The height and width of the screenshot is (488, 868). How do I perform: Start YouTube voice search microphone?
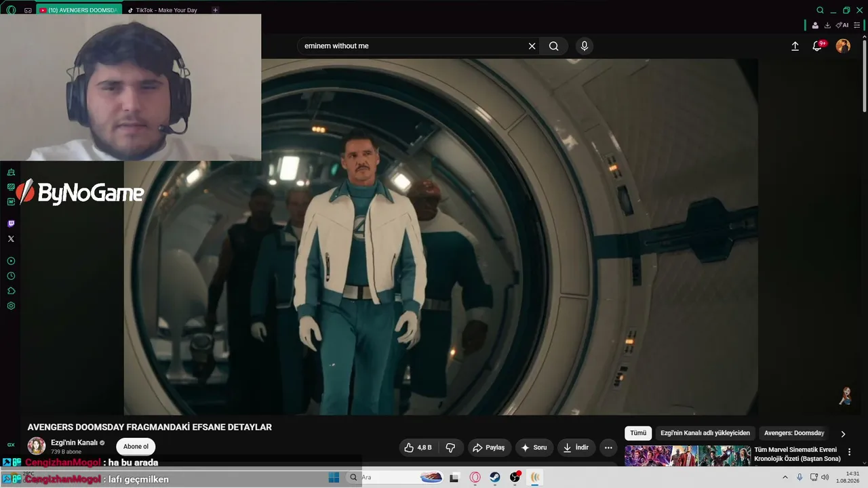[585, 46]
